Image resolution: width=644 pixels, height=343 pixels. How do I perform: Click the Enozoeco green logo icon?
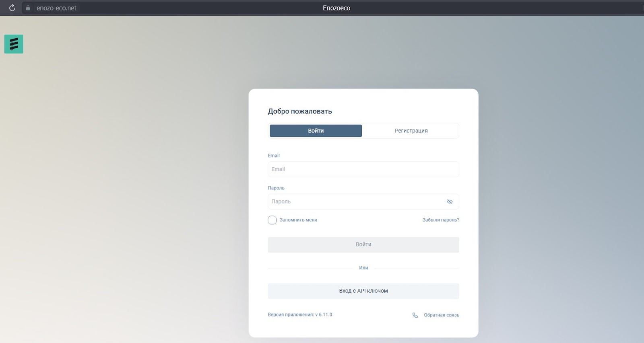coord(14,44)
